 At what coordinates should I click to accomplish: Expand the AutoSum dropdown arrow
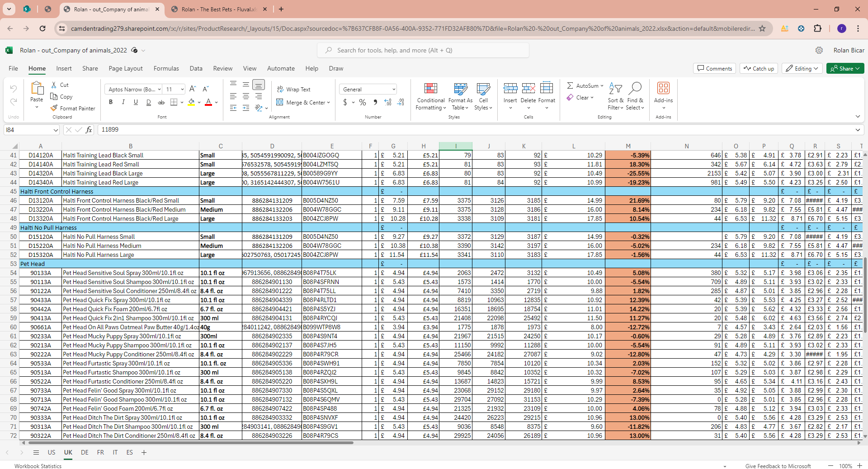tap(602, 86)
